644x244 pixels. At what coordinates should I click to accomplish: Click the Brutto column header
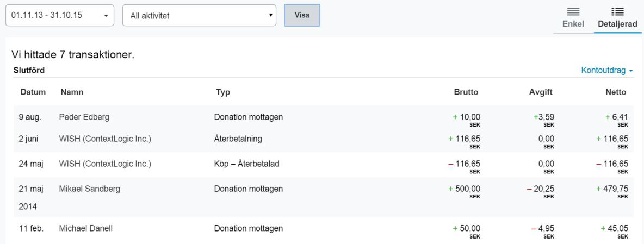click(466, 92)
